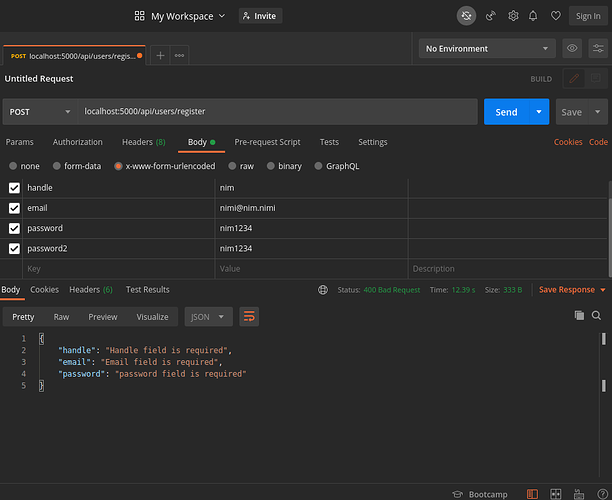Click the network globe icon by Status
This screenshot has height=500, width=612.
(323, 290)
